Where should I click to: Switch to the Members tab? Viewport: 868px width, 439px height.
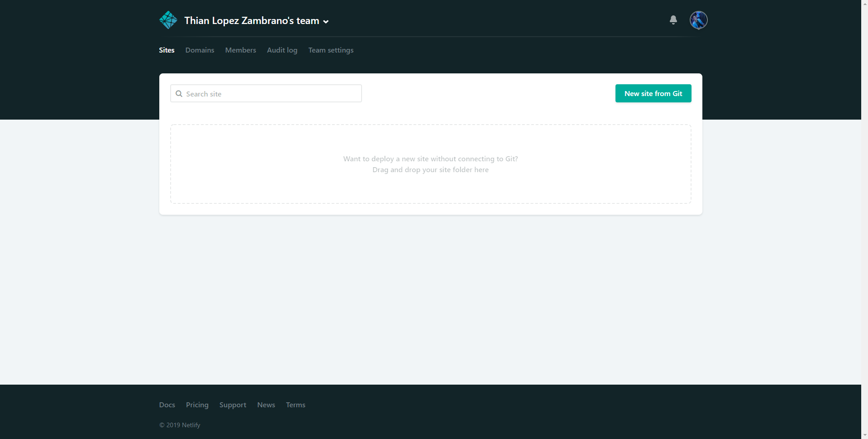(x=240, y=50)
